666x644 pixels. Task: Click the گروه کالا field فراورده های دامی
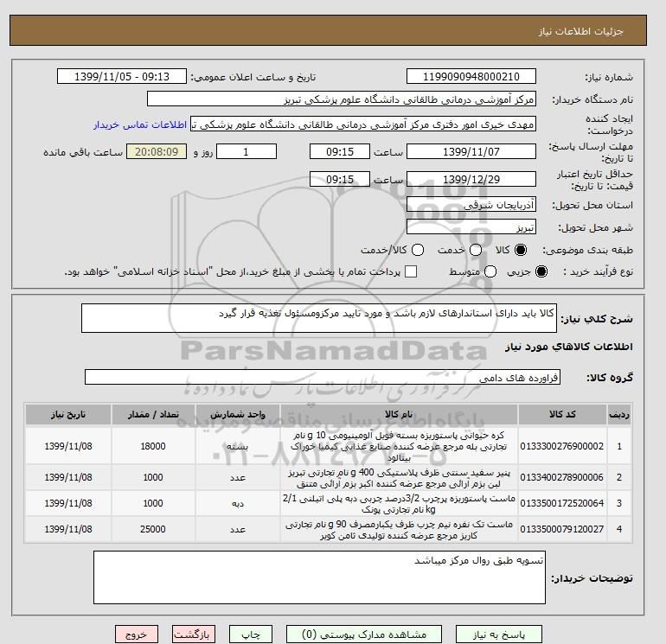point(323,377)
